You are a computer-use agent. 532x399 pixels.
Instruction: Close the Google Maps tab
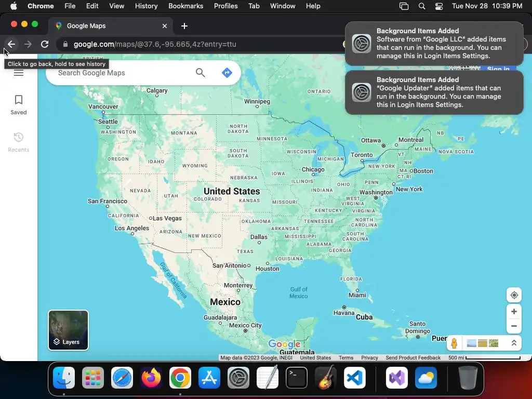tap(165, 26)
